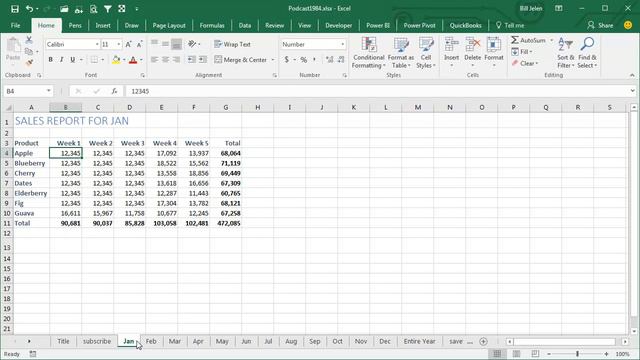This screenshot has height=360, width=640.
Task: Click the New sheet plus icon
Action: [483, 341]
